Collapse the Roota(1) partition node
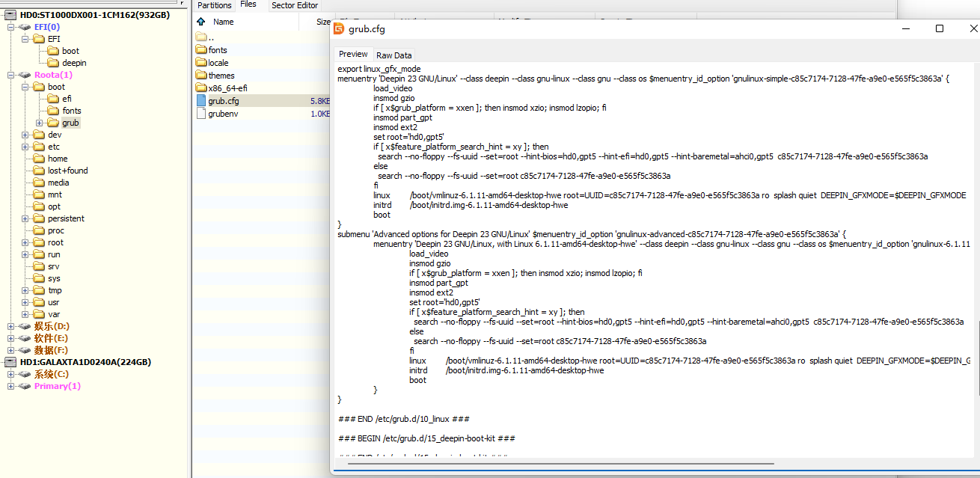Screen dimensions: 980x478 pyautogui.click(x=10, y=75)
